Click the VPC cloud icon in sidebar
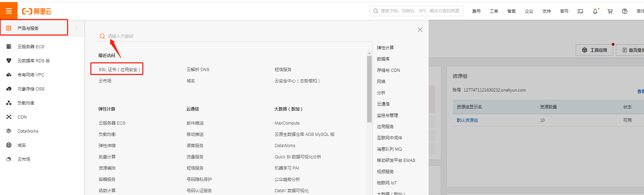 (x=9, y=75)
